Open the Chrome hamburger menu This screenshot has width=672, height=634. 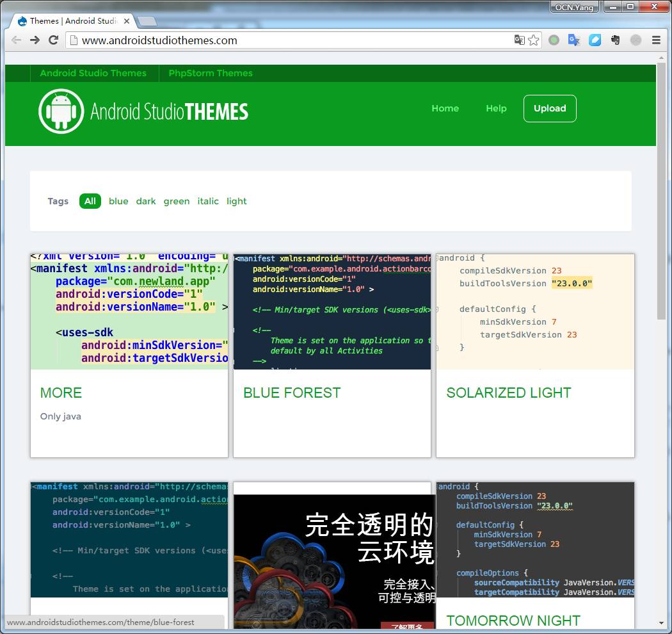pyautogui.click(x=657, y=40)
